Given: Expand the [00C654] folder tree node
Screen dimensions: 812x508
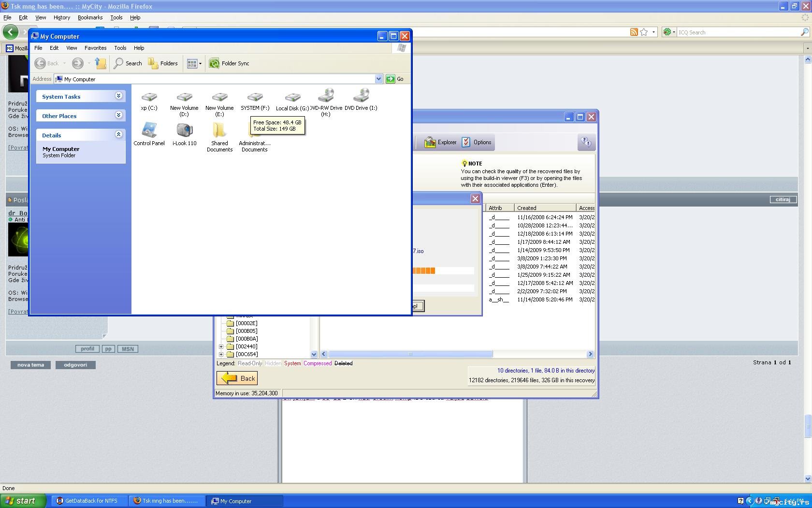Looking at the screenshot, I should [221, 354].
